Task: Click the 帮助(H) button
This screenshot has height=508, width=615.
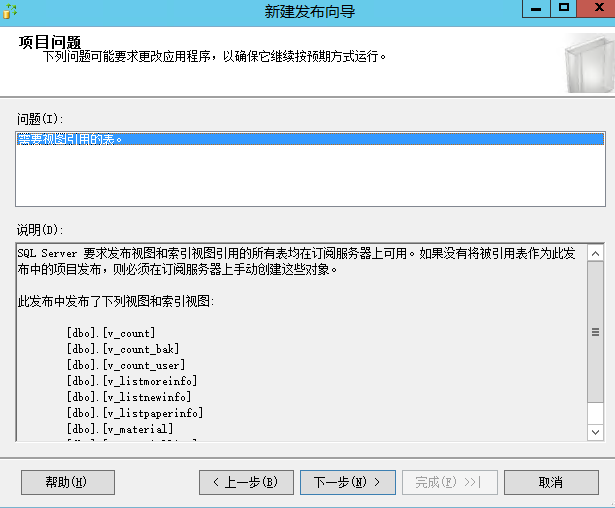Action: pos(68,482)
